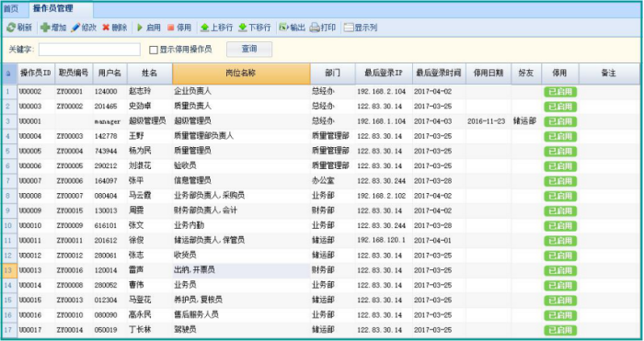Click the 停用 disable stop icon
Screen dimensions: 644x341
point(171,28)
